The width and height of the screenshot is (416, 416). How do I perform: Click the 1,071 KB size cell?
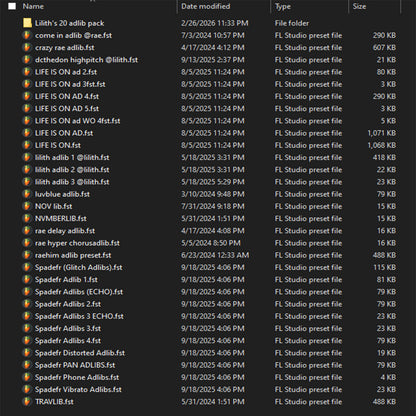382,133
